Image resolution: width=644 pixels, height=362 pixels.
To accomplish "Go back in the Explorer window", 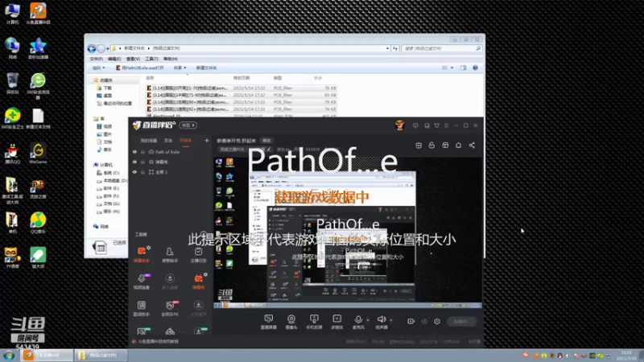I will (92, 48).
